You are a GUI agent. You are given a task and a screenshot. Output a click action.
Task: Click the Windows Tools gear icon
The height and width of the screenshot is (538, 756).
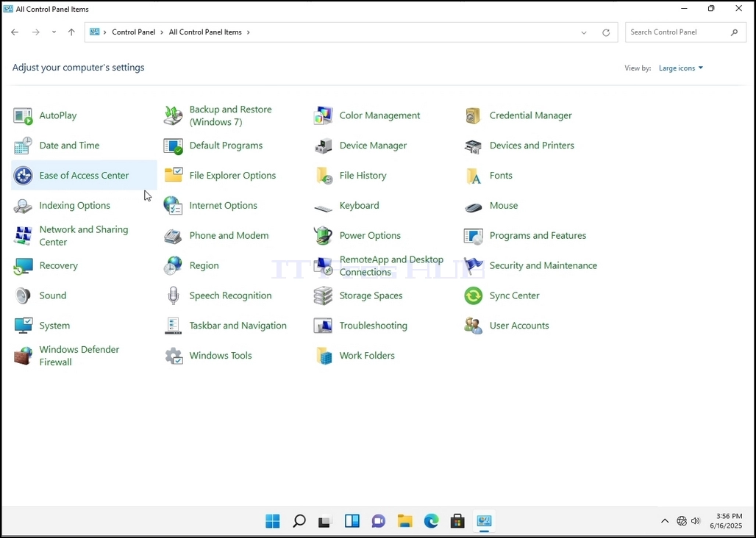pos(173,356)
